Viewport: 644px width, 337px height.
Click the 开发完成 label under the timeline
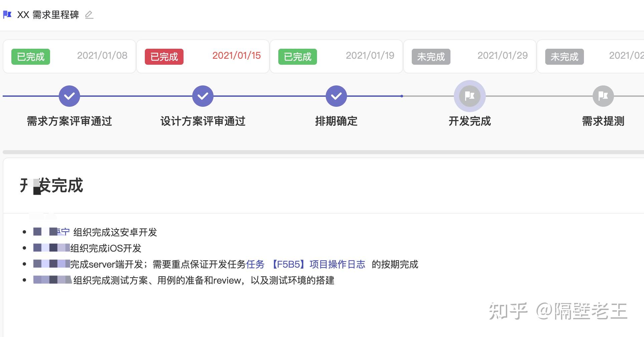pos(470,121)
